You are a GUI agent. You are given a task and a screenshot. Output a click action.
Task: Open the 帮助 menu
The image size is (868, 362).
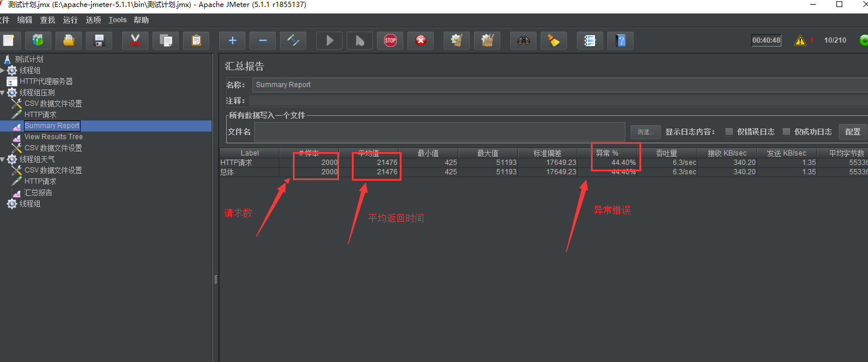(141, 20)
